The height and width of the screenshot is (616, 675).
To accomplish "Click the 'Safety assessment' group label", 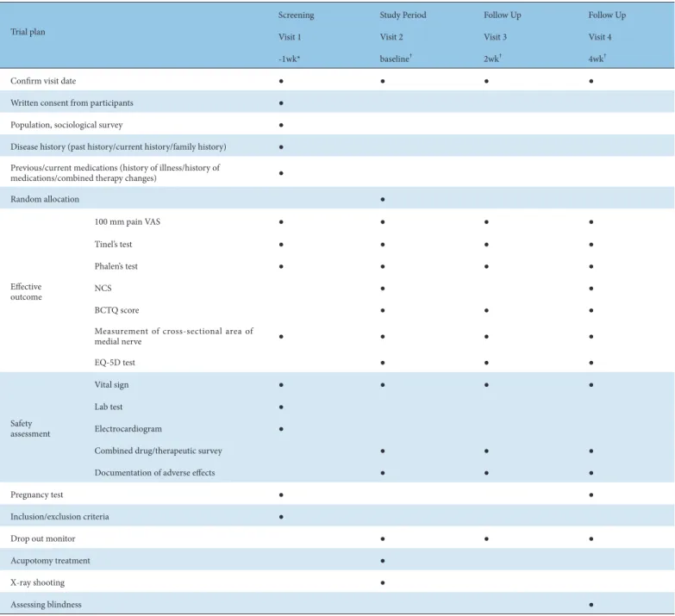I will 30,428.
